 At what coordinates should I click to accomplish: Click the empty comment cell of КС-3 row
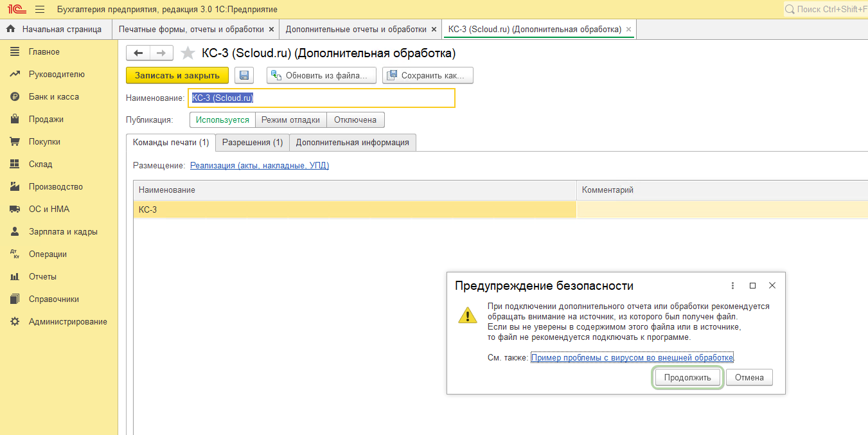coord(722,209)
